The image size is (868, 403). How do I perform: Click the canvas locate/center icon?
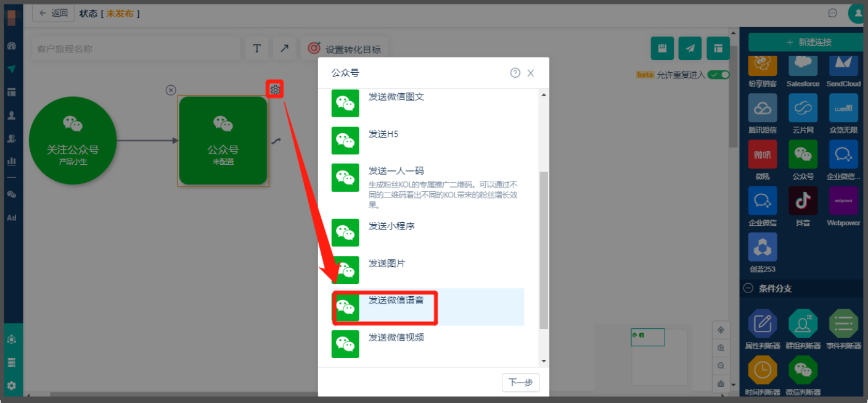(x=721, y=330)
